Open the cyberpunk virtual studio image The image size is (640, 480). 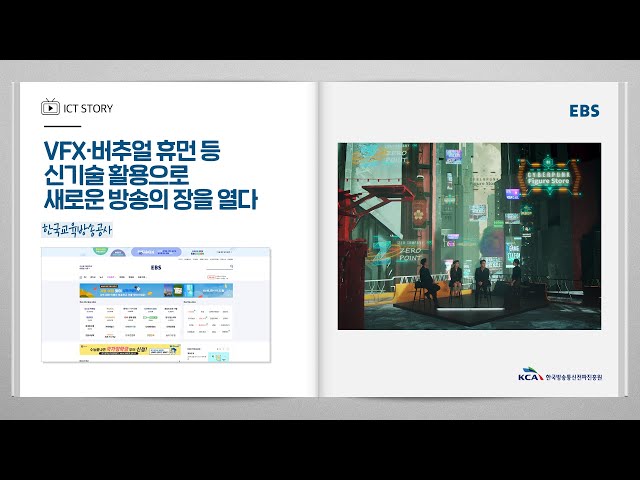pyautogui.click(x=469, y=236)
